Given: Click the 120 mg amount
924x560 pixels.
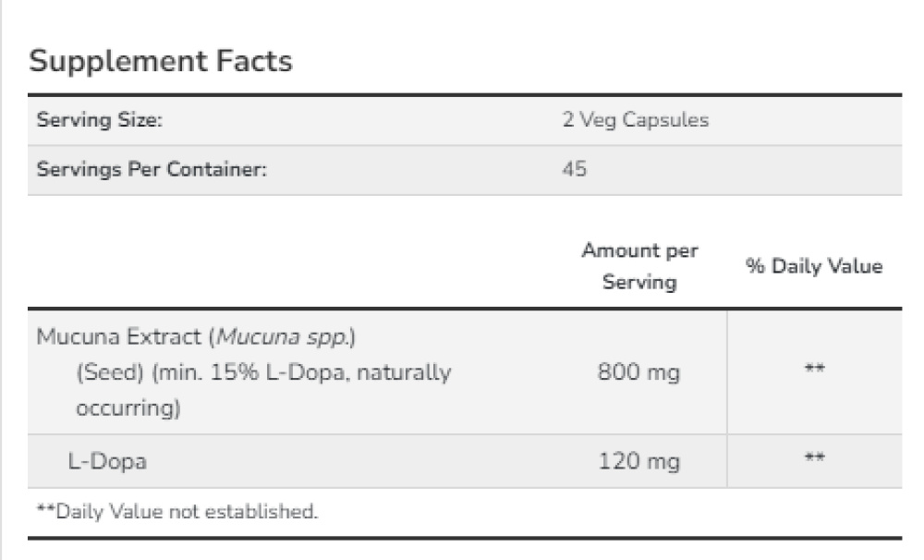Looking at the screenshot, I should coord(639,460).
